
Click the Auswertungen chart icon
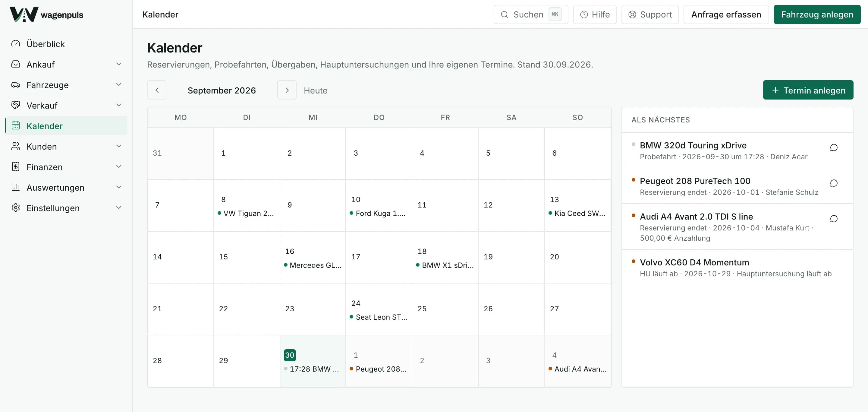[15, 187]
